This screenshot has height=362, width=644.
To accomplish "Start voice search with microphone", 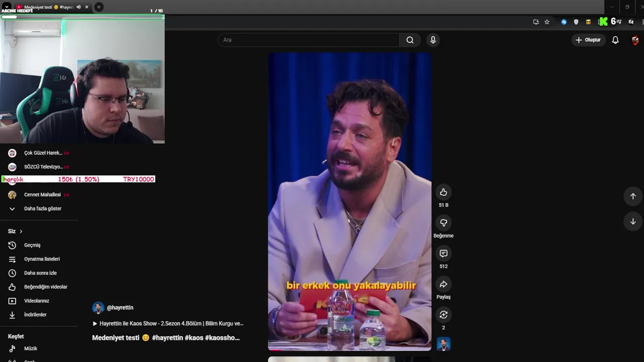I will [433, 40].
